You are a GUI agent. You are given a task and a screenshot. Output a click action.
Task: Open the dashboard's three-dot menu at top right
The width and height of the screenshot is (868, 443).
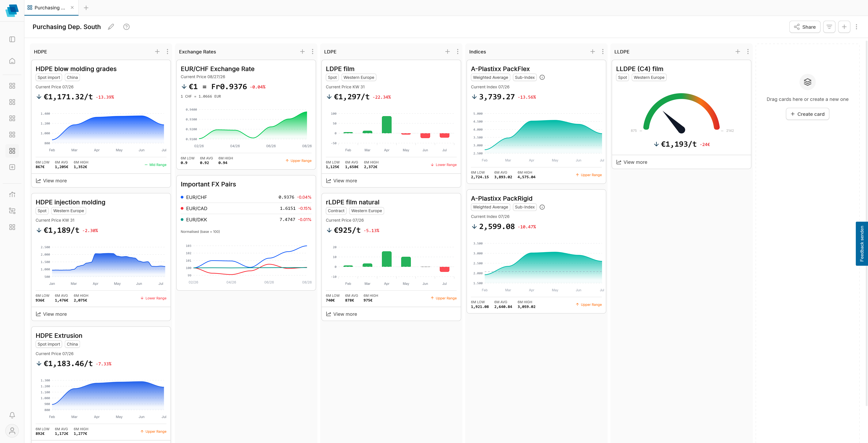click(857, 27)
